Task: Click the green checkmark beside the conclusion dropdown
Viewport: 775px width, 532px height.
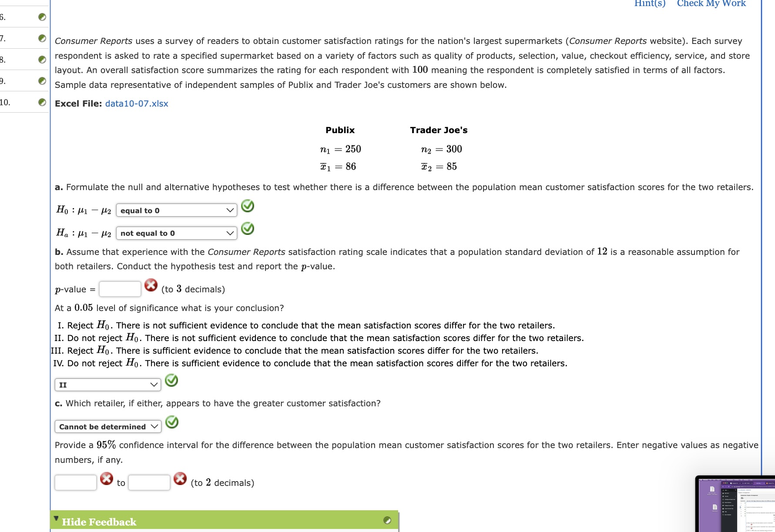Action: click(x=171, y=380)
